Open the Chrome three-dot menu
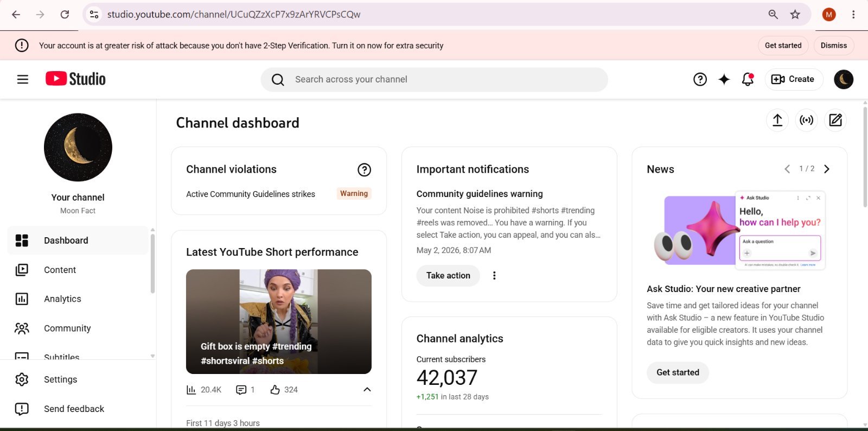The image size is (868, 431). click(853, 15)
